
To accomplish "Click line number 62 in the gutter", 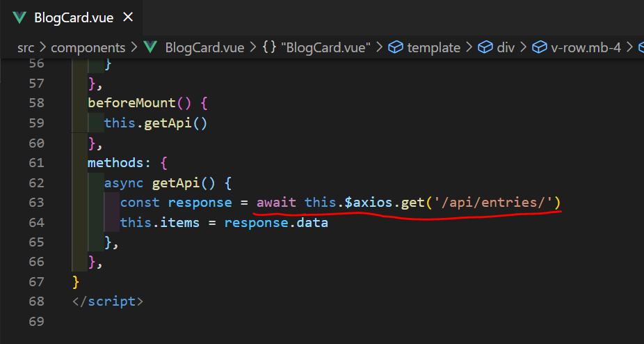I will tap(36, 182).
